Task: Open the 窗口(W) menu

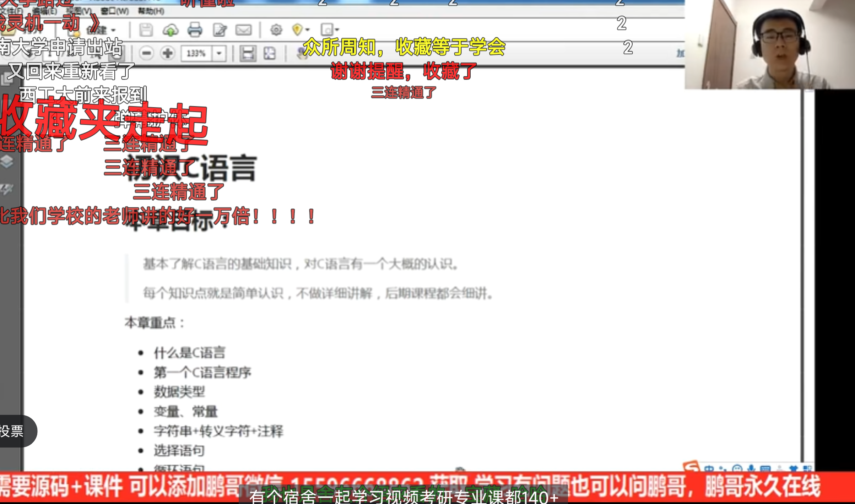Action: 114,11
